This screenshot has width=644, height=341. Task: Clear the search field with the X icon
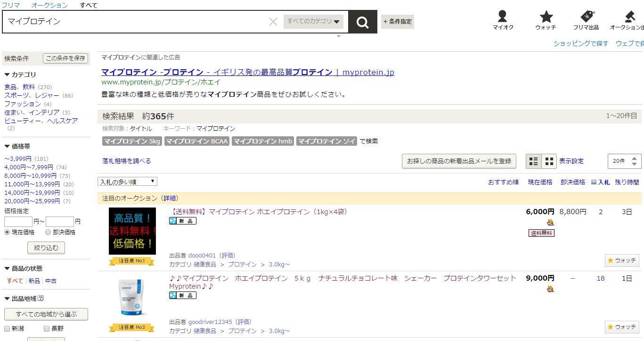tap(273, 22)
